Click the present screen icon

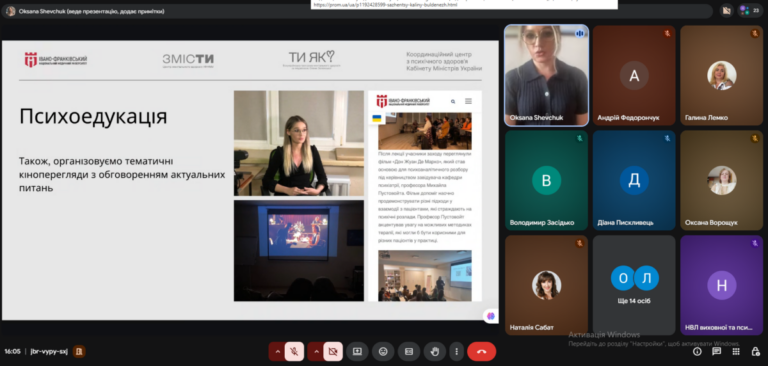[358, 351]
